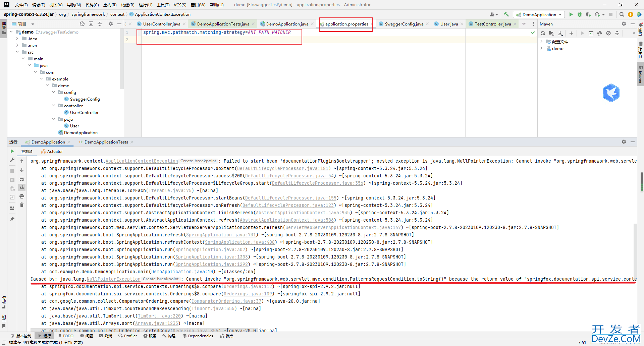Run with coverage from the shield icon
Viewport: 644px width, 346px height.
[588, 14]
